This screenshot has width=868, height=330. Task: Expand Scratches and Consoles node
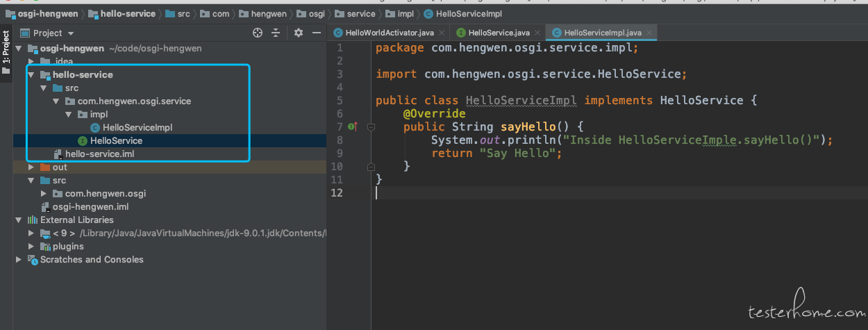(19, 259)
